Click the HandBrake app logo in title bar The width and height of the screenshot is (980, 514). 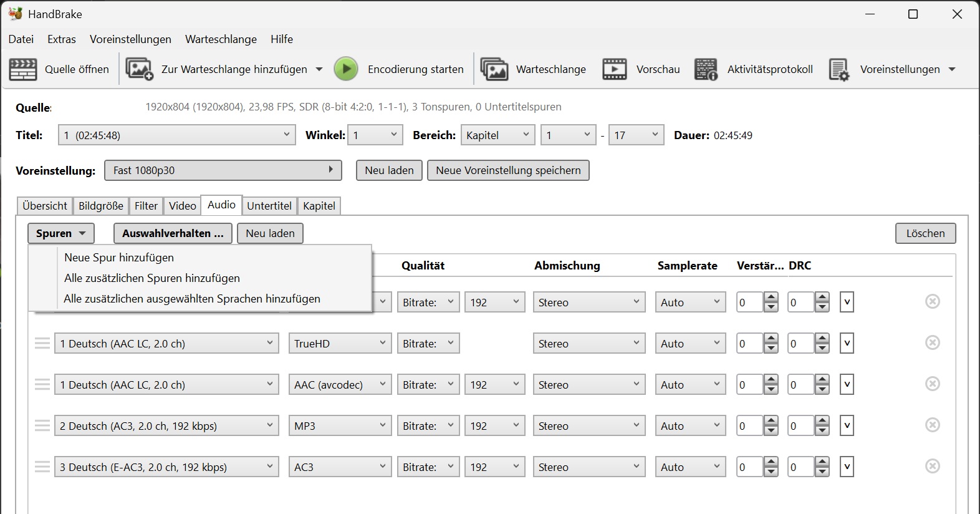click(x=16, y=14)
